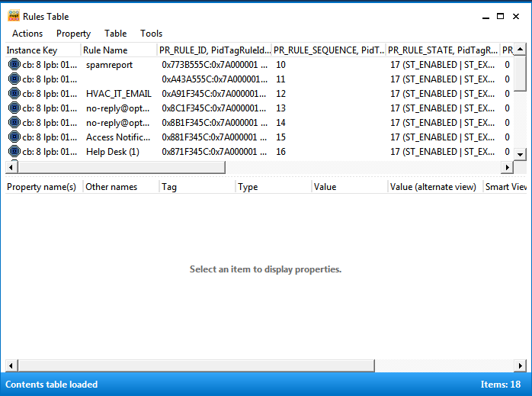Click the Other names column header
This screenshot has height=396, width=532.
pyautogui.click(x=120, y=187)
